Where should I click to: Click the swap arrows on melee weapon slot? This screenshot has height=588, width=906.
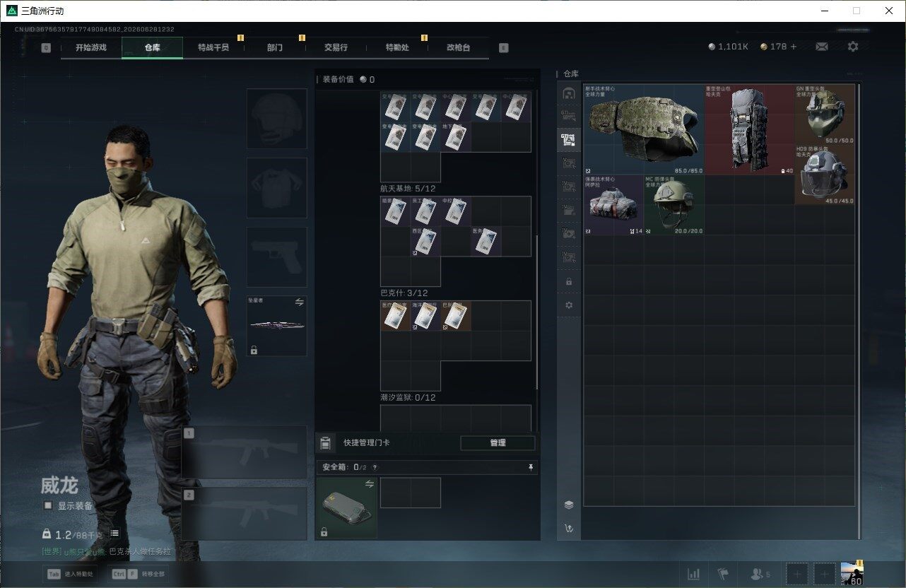(x=299, y=302)
